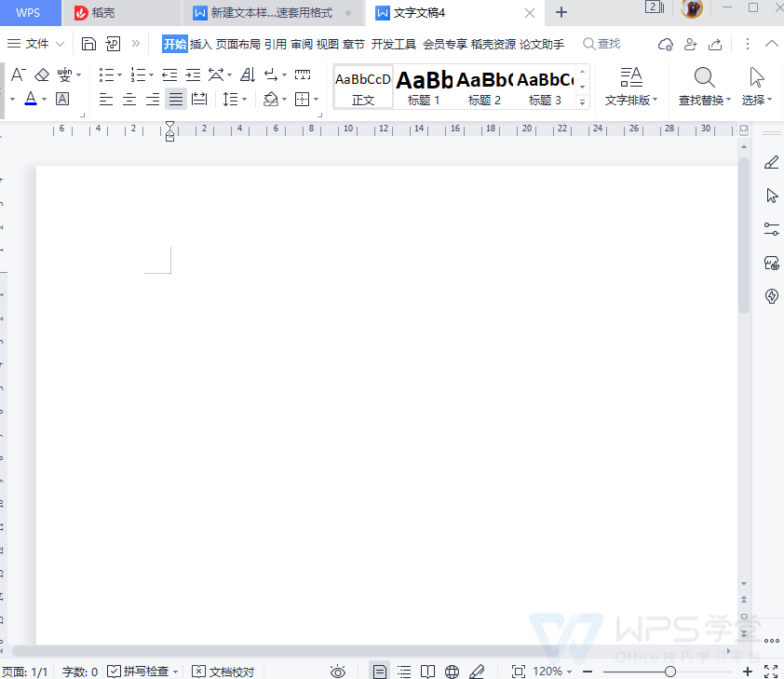Image resolution: width=784 pixels, height=679 pixels.
Task: Open the numbering dropdown arrow
Action: 151,75
